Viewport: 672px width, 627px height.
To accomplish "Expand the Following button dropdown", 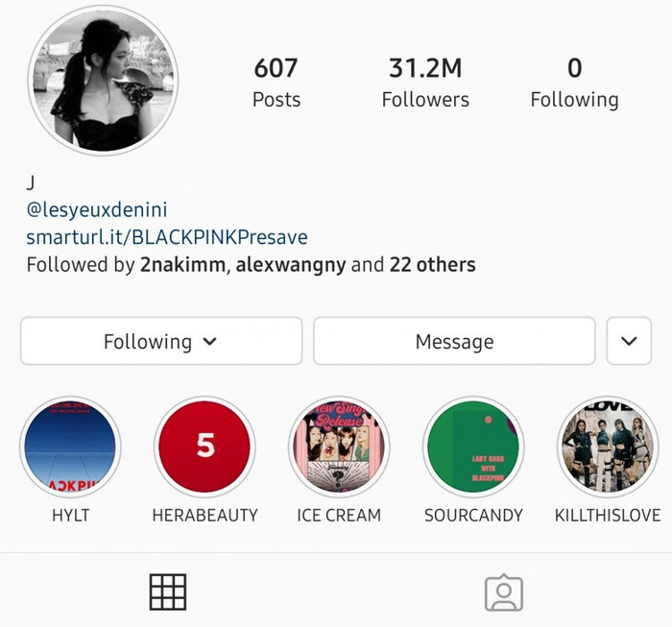I will click(x=161, y=341).
